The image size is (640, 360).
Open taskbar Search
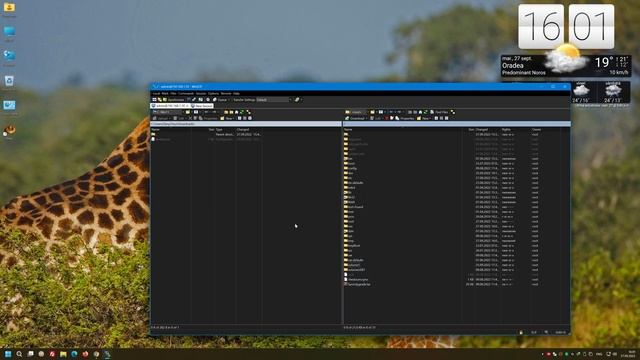coord(19,354)
